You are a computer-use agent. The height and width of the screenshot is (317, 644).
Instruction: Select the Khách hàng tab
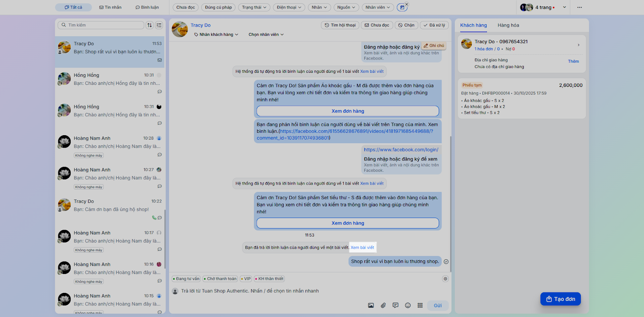click(473, 25)
